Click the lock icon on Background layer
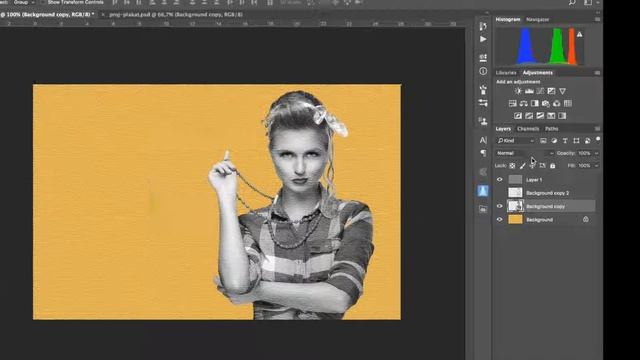The width and height of the screenshot is (640, 360). coord(586,219)
